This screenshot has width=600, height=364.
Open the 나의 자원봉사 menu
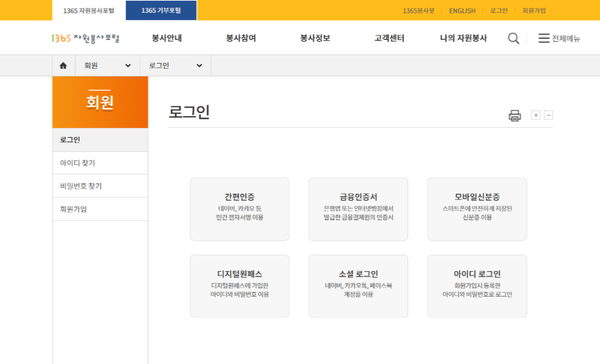tap(463, 38)
